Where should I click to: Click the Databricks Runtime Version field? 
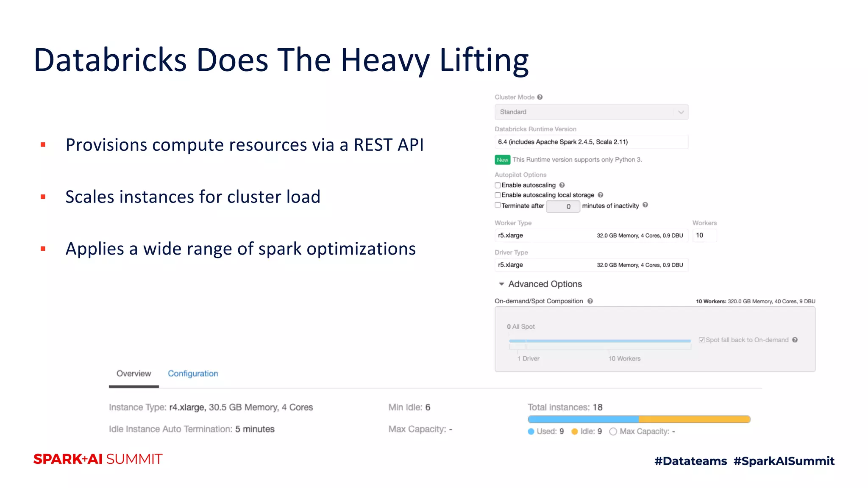click(591, 142)
